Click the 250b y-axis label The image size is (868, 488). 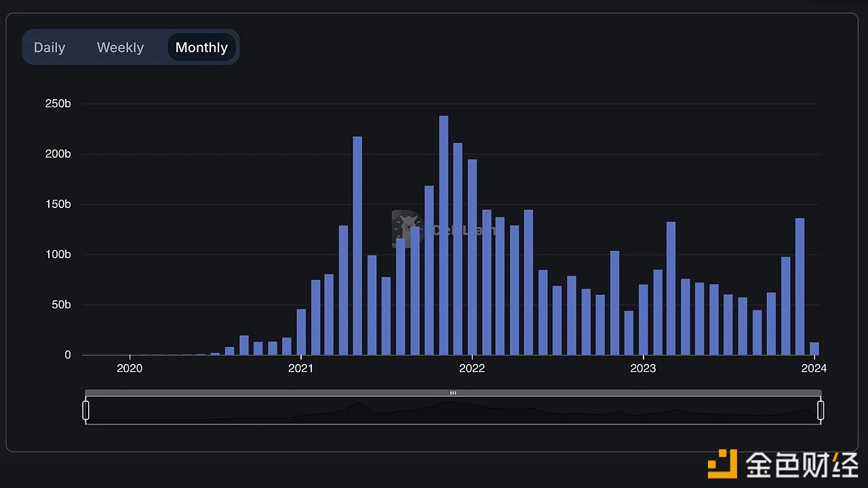(x=58, y=104)
